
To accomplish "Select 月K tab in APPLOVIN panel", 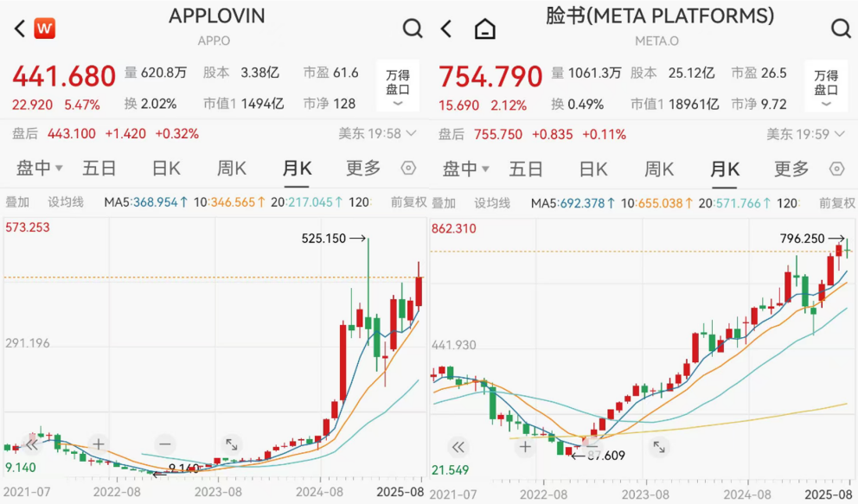I will [x=298, y=169].
